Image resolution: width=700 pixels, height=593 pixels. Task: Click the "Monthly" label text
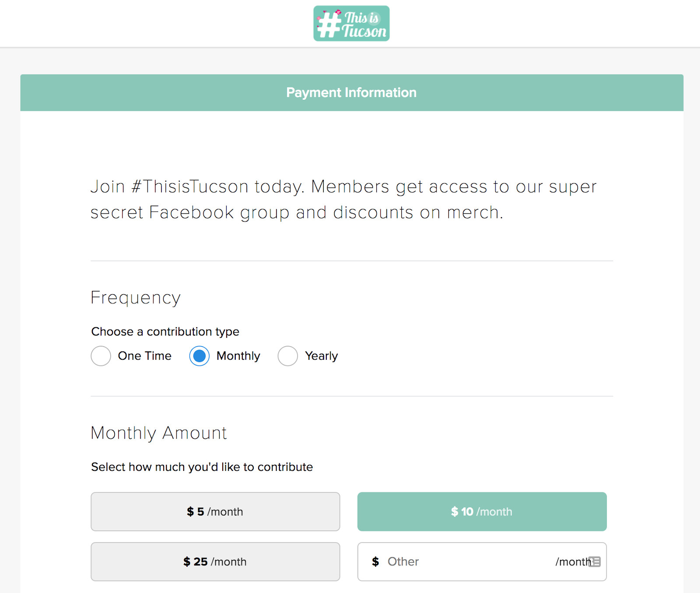(x=238, y=356)
